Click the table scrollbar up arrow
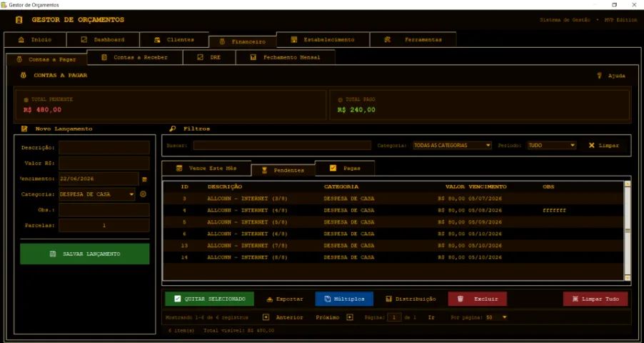This screenshot has width=644, height=343. (x=627, y=184)
